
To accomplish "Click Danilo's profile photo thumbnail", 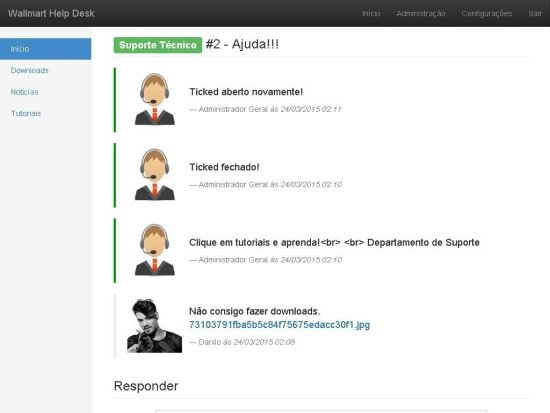I will pyautogui.click(x=154, y=326).
